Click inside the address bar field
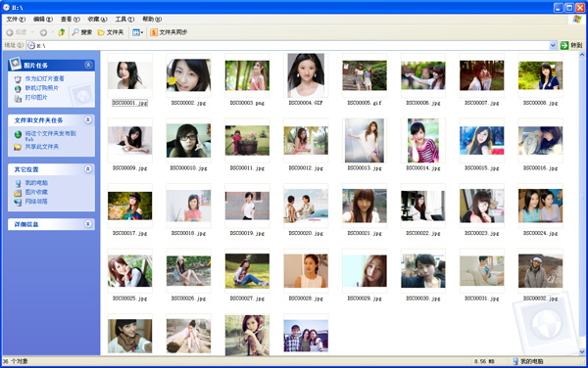Viewport: 588px width, 368px height. pos(288,45)
